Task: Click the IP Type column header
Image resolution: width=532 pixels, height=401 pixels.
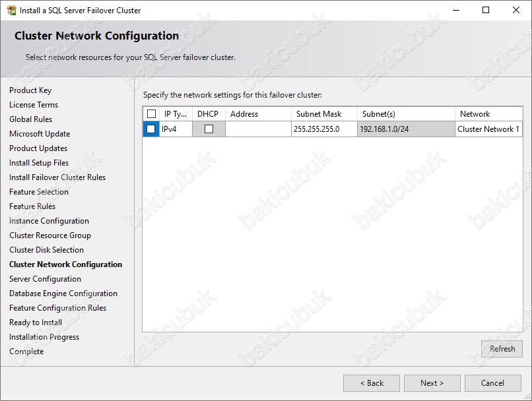Action: (x=176, y=114)
